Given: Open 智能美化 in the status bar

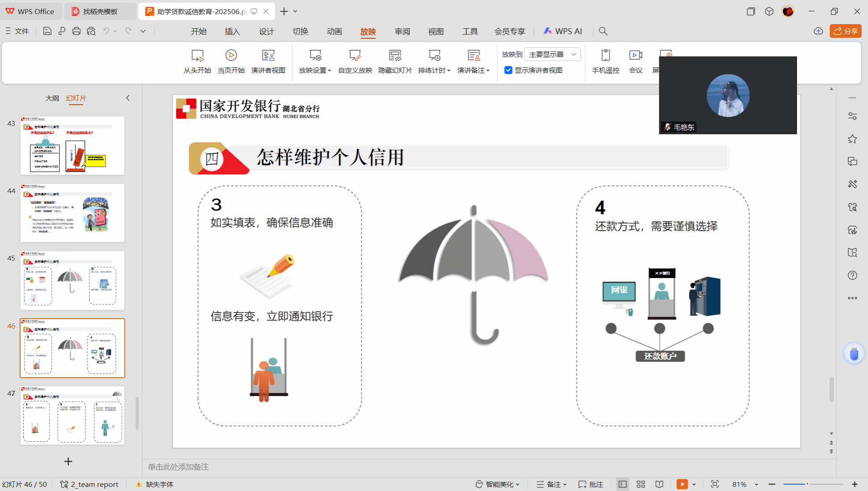Looking at the screenshot, I should click(x=498, y=484).
